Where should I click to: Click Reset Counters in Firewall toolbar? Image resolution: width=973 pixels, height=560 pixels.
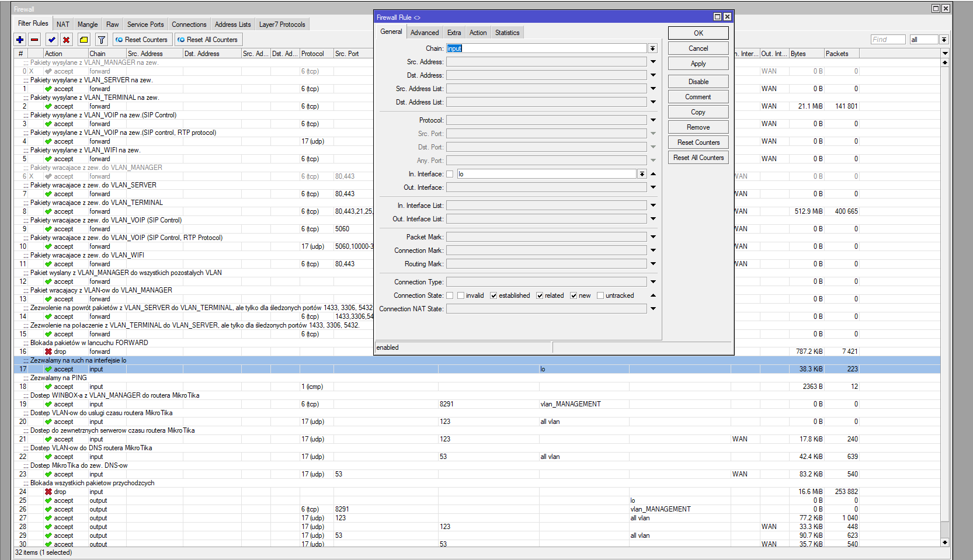[141, 40]
